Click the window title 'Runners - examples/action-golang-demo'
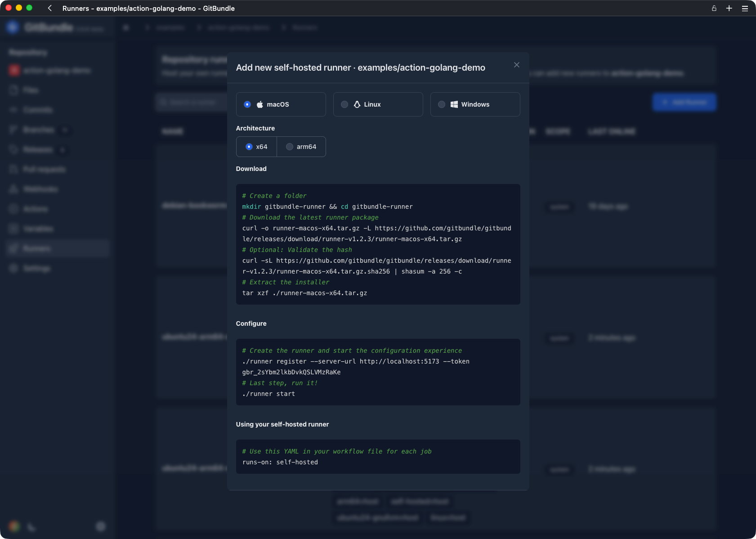 (x=148, y=8)
